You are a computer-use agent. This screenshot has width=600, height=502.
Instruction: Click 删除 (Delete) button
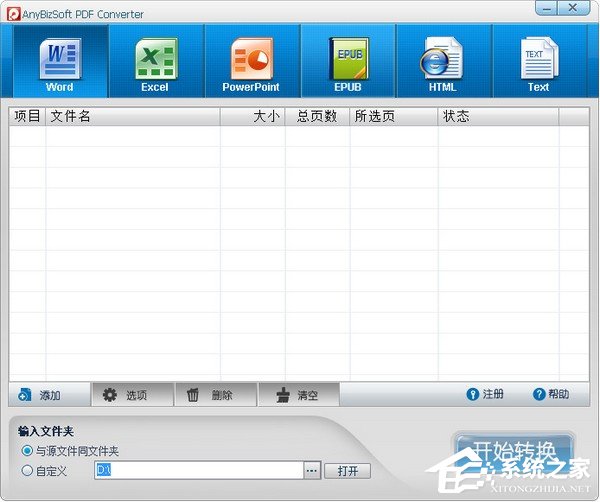216,394
